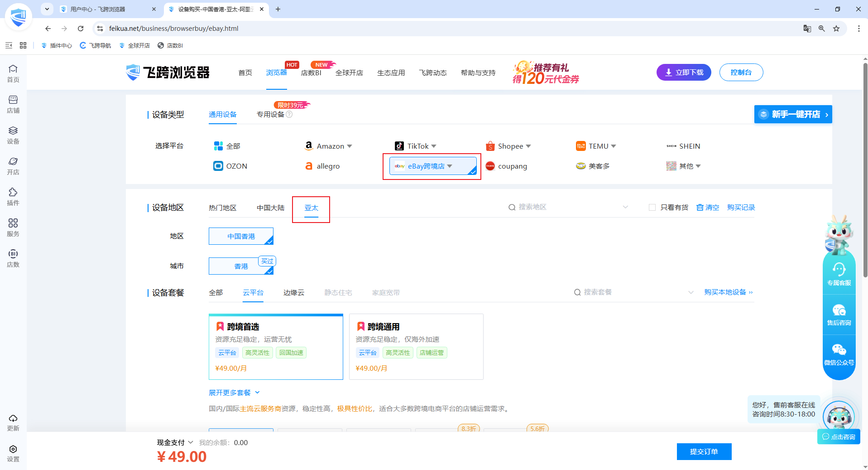Select the SHEIN platform

683,146
